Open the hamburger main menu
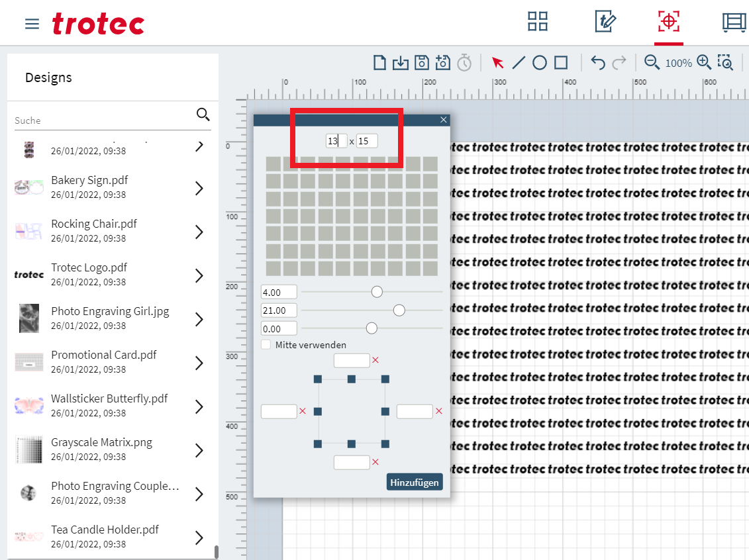The width and height of the screenshot is (749, 560). [32, 24]
